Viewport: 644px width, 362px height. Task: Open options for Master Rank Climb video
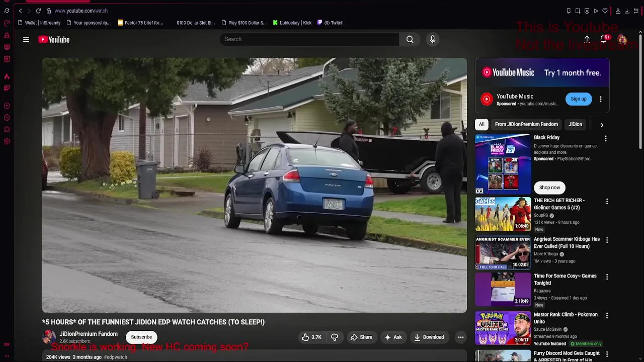coord(607,316)
